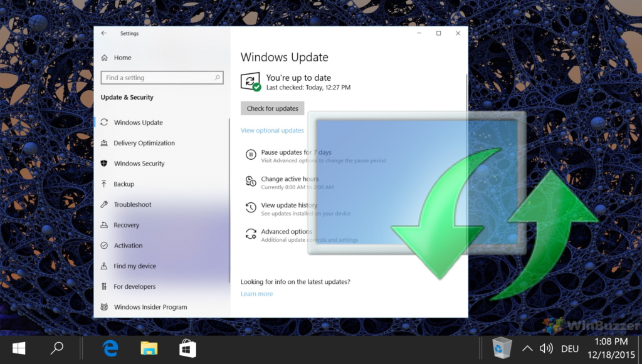Click the up-to-date status icon
This screenshot has width=642, height=364.
251,82
